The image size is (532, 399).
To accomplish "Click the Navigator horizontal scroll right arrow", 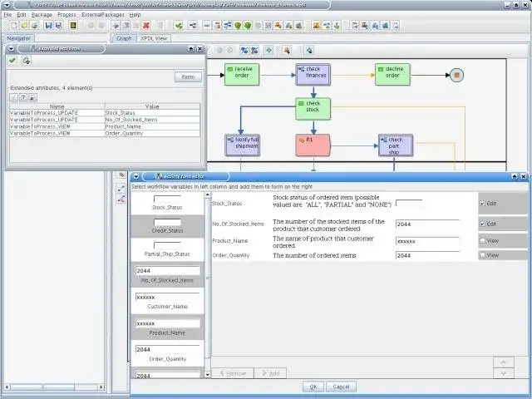I will (101, 387).
